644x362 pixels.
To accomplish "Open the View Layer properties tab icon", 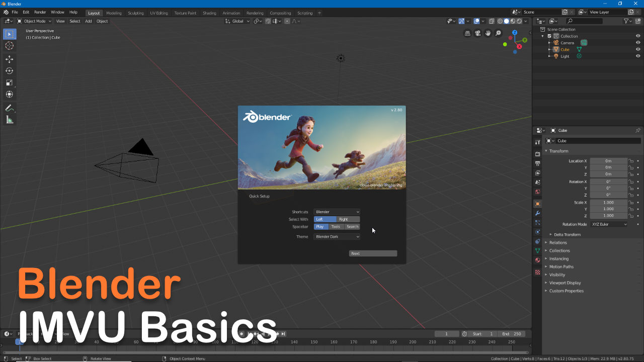I will (538, 173).
